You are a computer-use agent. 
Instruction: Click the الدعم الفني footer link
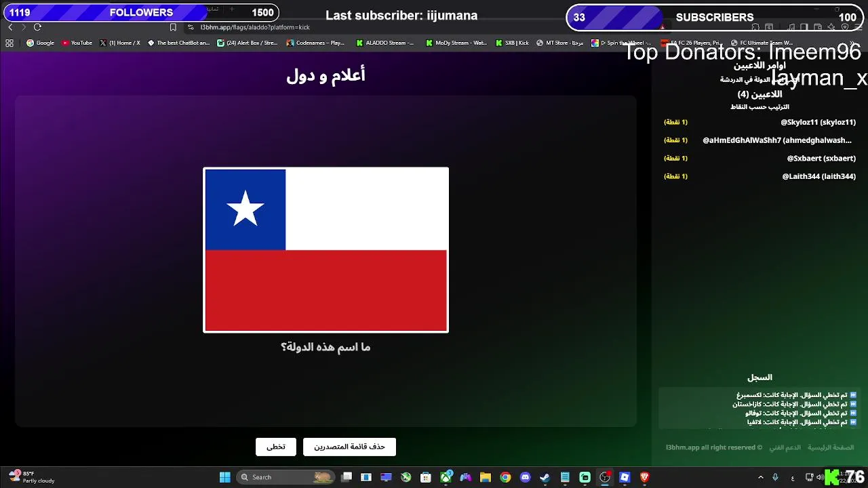point(785,447)
